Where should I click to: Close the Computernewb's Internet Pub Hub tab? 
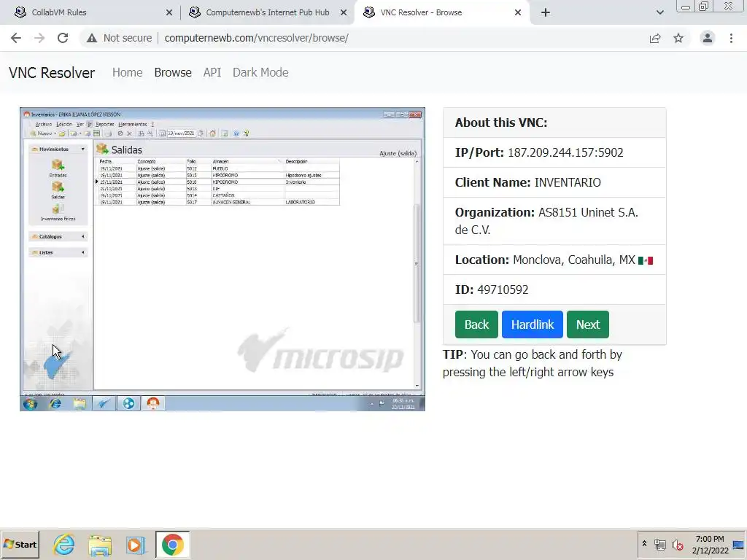pyautogui.click(x=344, y=12)
